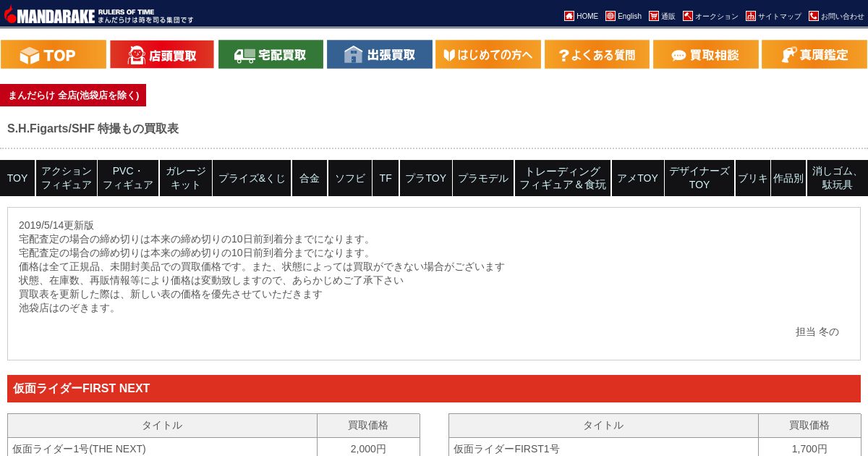Click the right table 買取価格 header
The image size is (868, 456).
[x=809, y=426]
